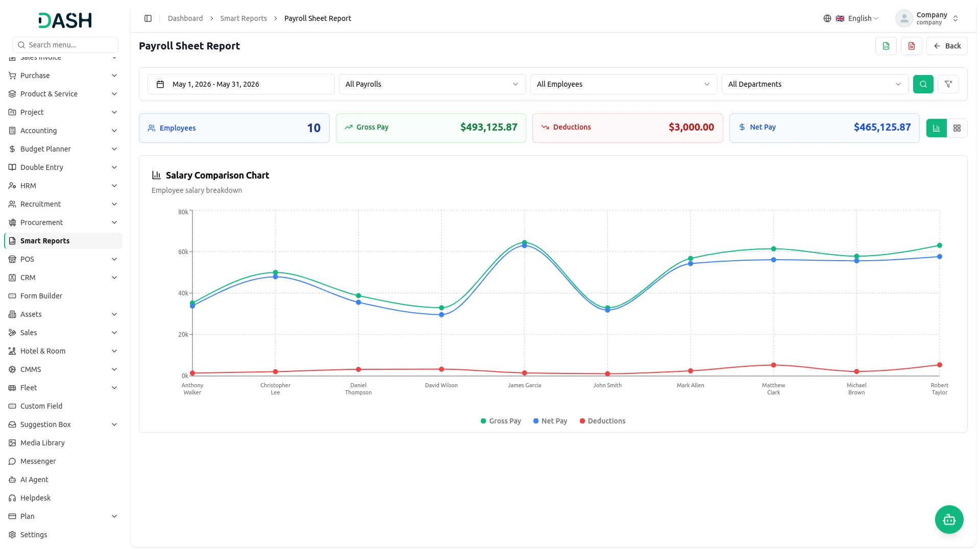The image size is (980, 551).
Task: Open AI Agent menu item
Action: [63, 480]
